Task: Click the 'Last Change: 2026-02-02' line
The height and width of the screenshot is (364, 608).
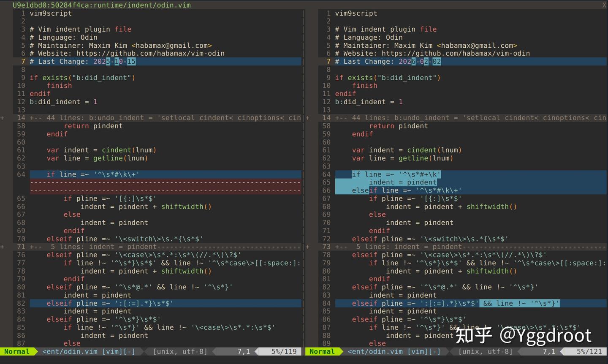Action: coord(471,62)
